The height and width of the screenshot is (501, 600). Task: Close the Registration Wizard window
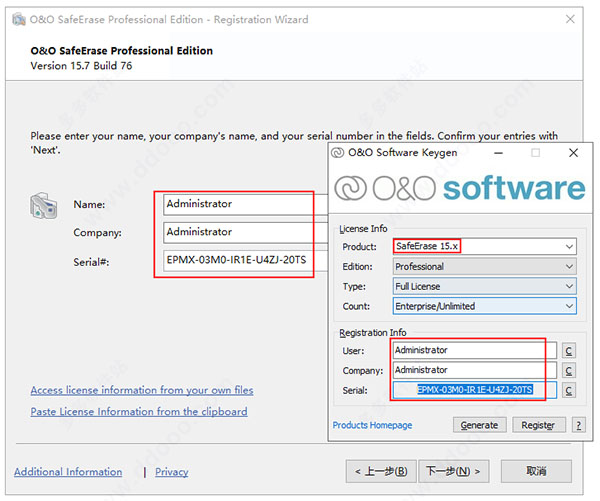click(x=570, y=19)
